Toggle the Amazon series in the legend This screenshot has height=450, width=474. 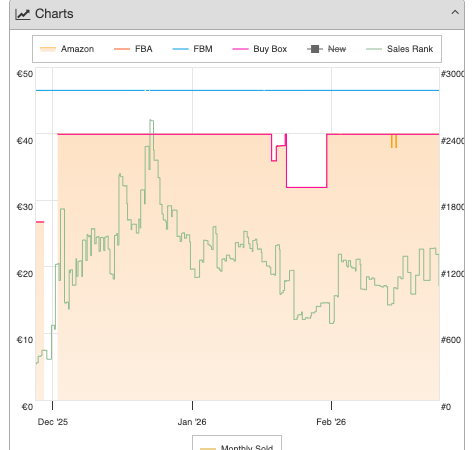(x=67, y=49)
